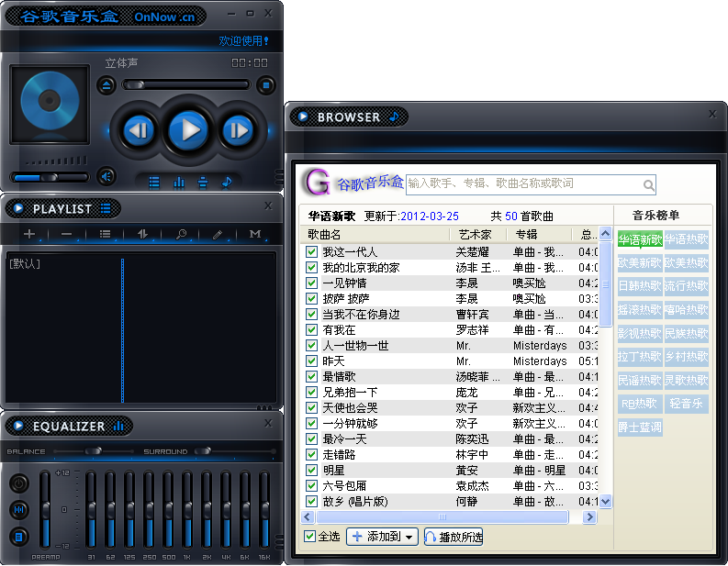Select 华语新歌 chart tab
Image resolution: width=728 pixels, height=566 pixels.
(640, 239)
